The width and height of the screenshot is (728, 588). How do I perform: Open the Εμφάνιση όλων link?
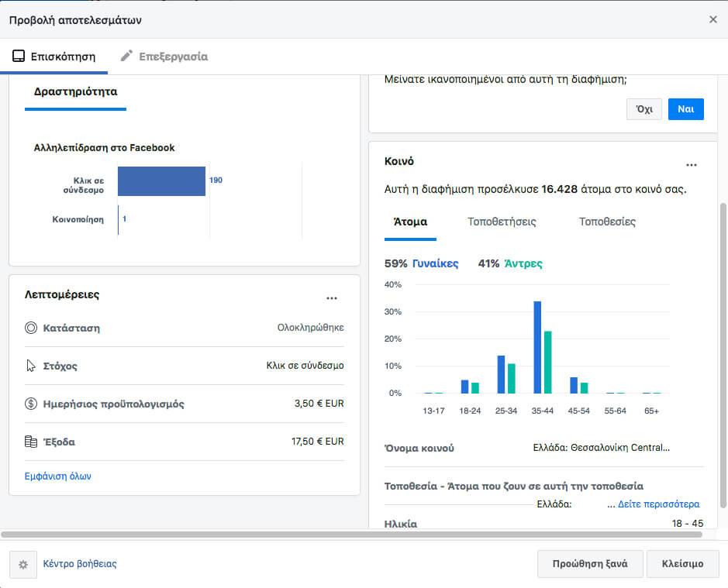[x=58, y=476]
